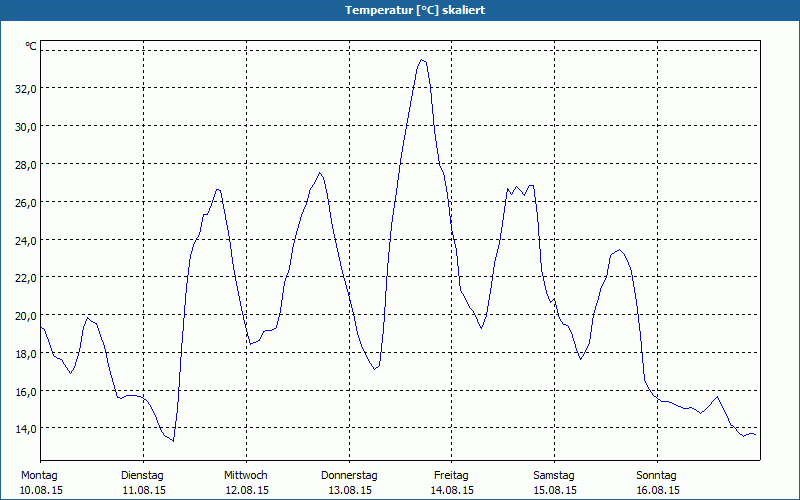Screen dimensions: 800x500
Task: Click the Freitag day label
Action: (x=451, y=475)
